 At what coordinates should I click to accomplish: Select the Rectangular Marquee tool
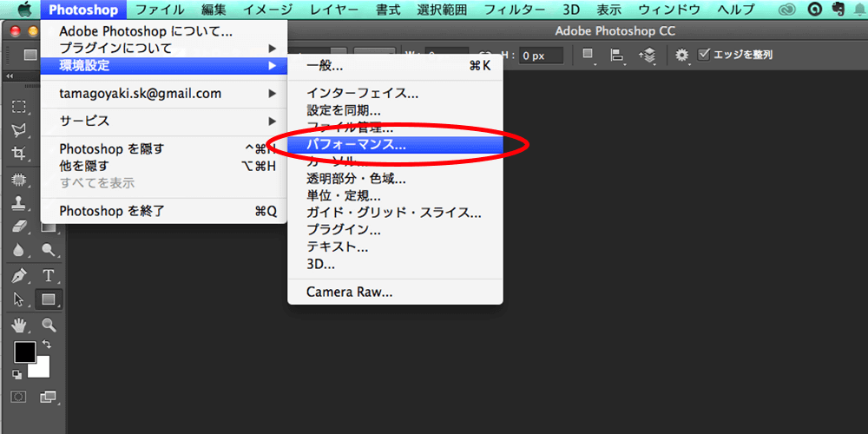pyautogui.click(x=19, y=106)
